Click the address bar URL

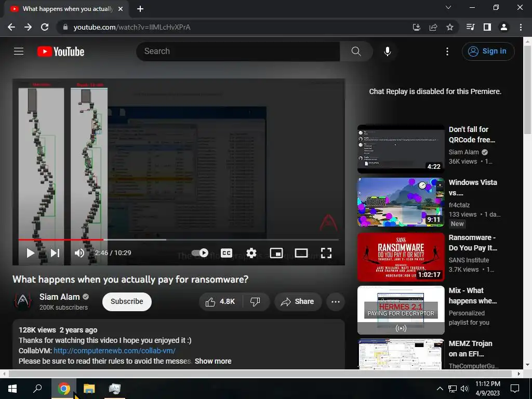132,27
